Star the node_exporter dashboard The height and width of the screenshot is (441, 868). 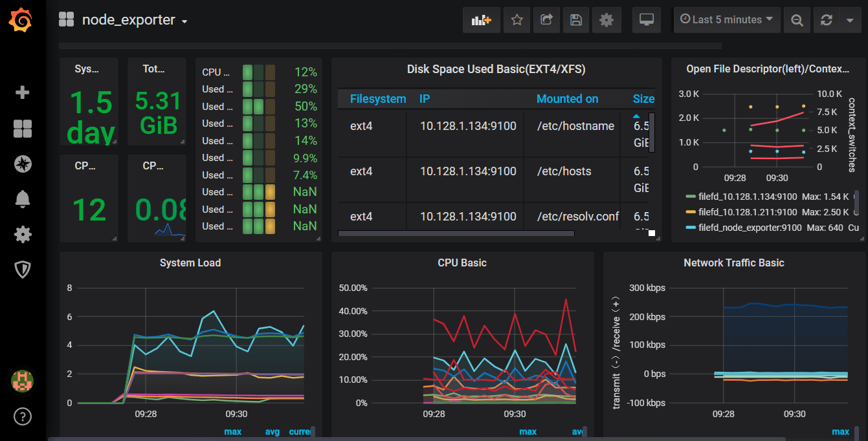click(x=517, y=19)
